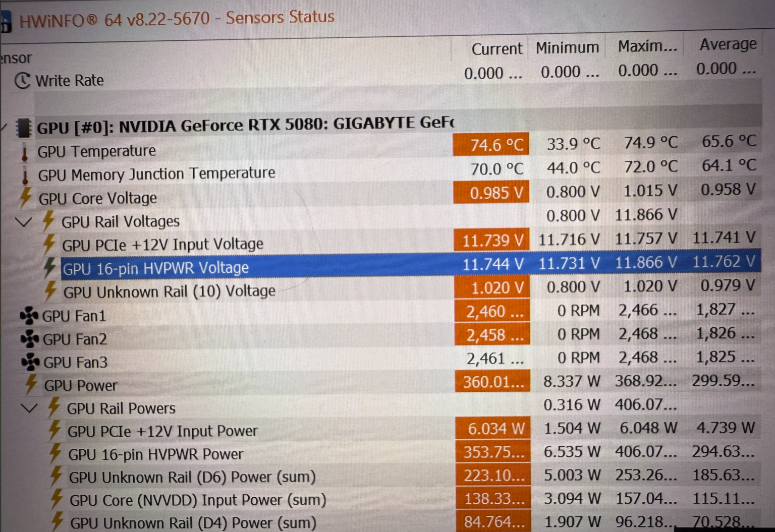
Task: Click minimum GPU temperature value 33.9 °C
Action: click(x=573, y=144)
